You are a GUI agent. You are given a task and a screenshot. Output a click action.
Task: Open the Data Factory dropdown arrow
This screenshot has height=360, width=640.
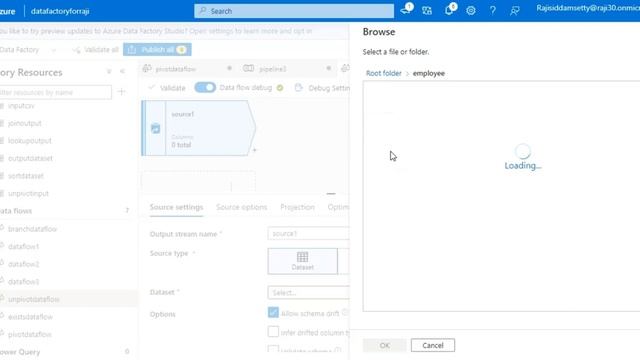coord(53,50)
